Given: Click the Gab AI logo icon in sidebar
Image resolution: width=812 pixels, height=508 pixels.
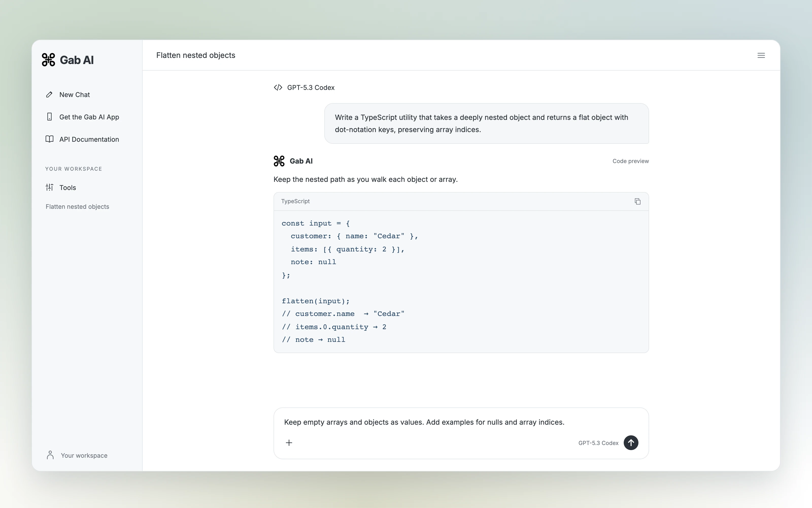Looking at the screenshot, I should pos(48,60).
